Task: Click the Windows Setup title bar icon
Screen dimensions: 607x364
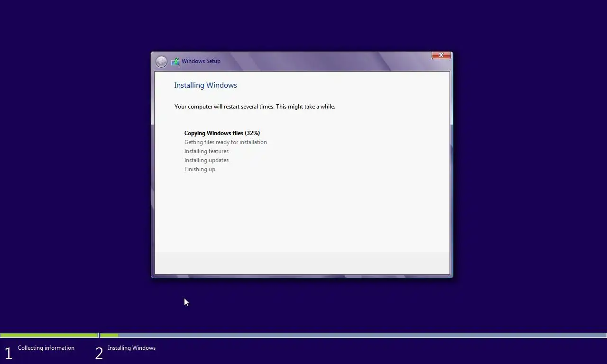Action: (175, 62)
